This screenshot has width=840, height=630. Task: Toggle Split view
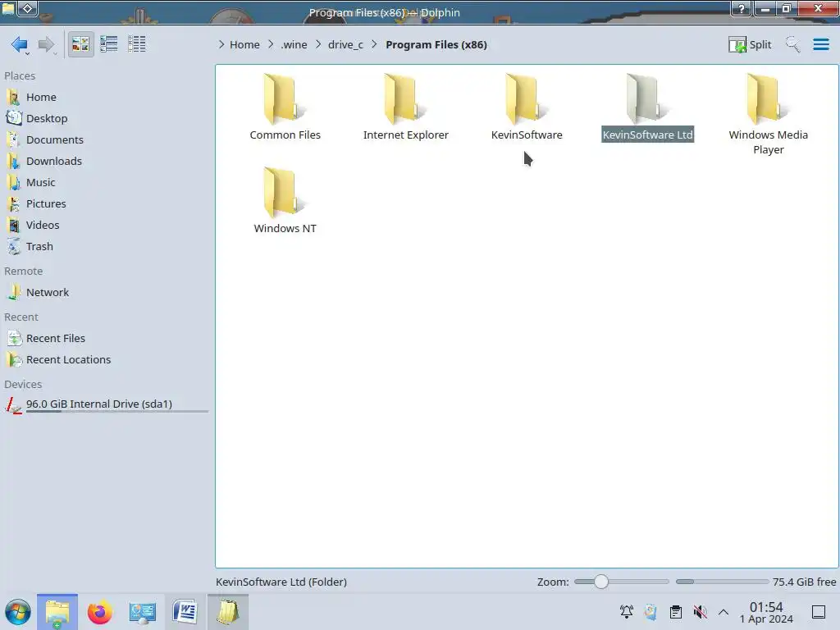click(750, 44)
